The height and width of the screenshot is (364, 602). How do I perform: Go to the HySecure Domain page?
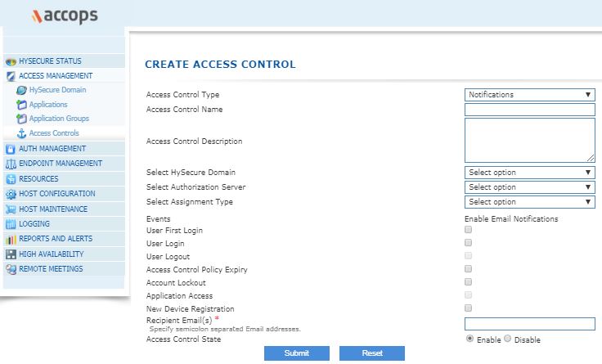(57, 90)
